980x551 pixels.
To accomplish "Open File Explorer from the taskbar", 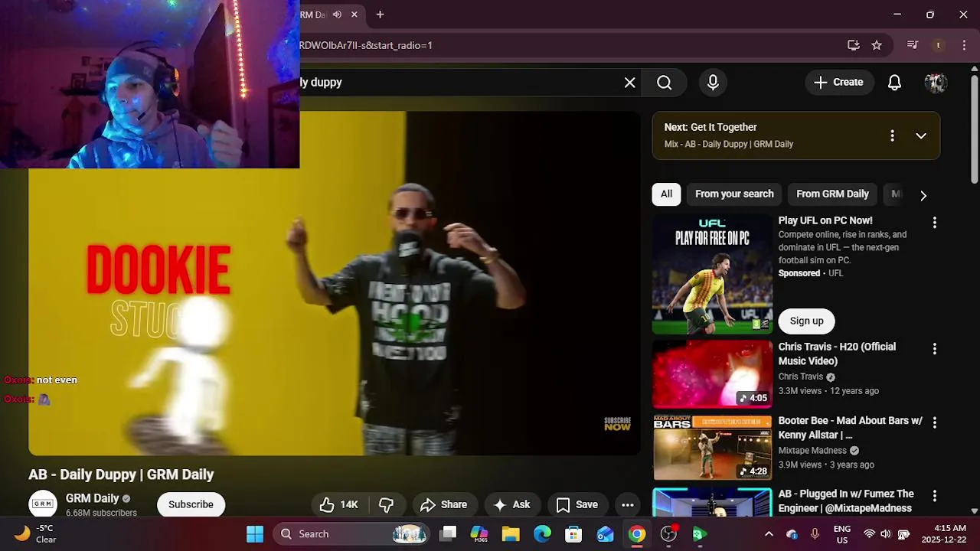I will click(511, 534).
